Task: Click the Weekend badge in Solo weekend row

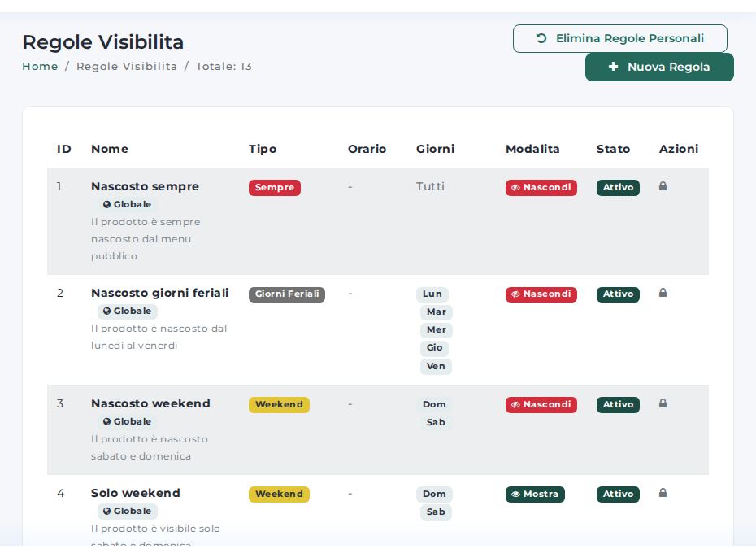Action: click(279, 494)
